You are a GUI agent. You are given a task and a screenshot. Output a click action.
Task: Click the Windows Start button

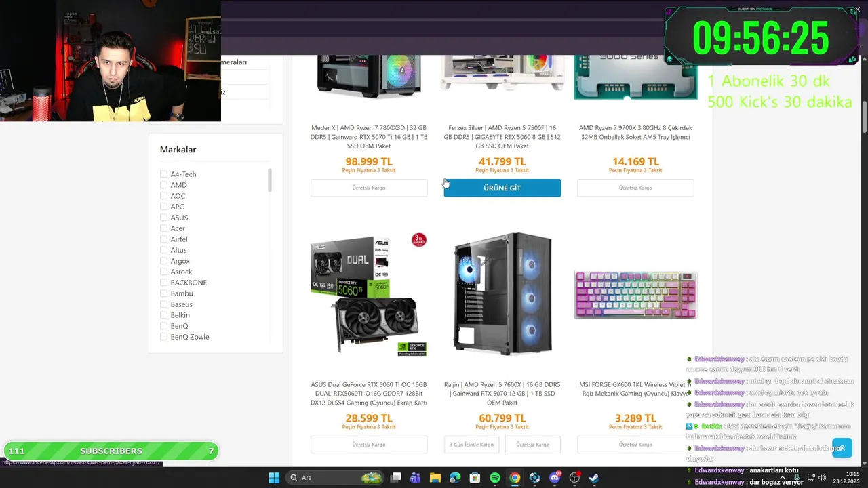click(274, 478)
